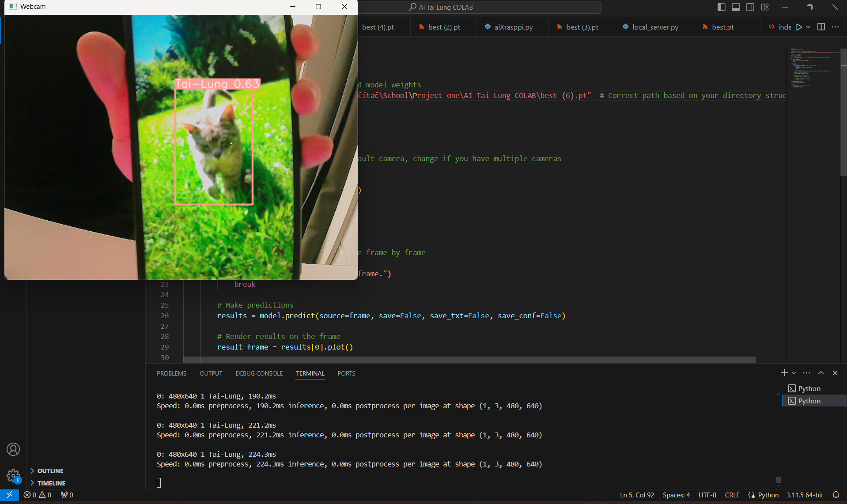Select the TERMINAL panel tab
Viewport: 847px width, 504px height.
(x=310, y=373)
